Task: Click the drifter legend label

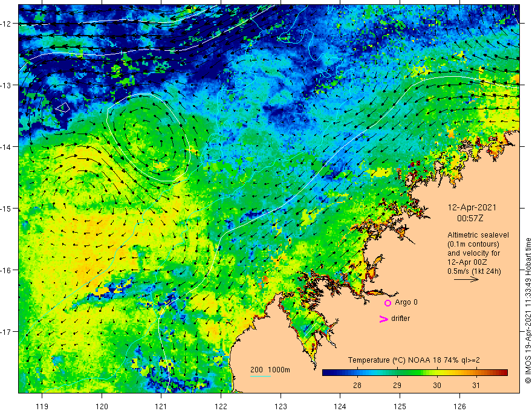Action: [x=400, y=319]
